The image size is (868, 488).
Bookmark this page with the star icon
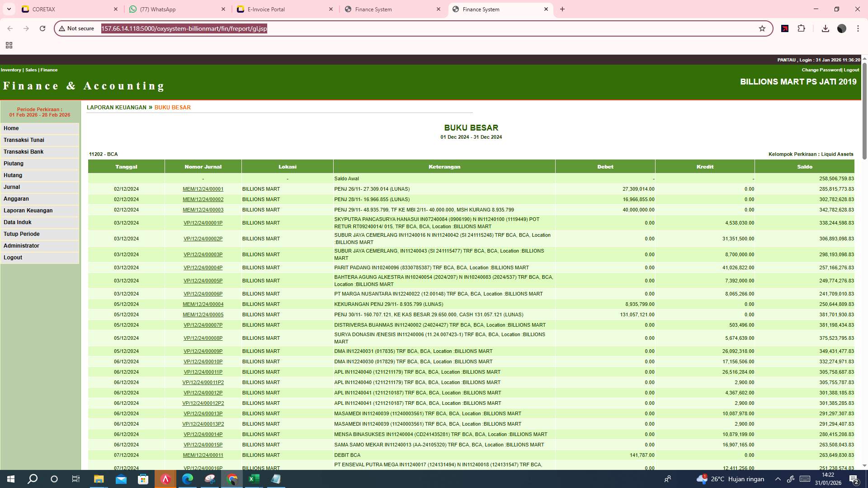coord(762,28)
